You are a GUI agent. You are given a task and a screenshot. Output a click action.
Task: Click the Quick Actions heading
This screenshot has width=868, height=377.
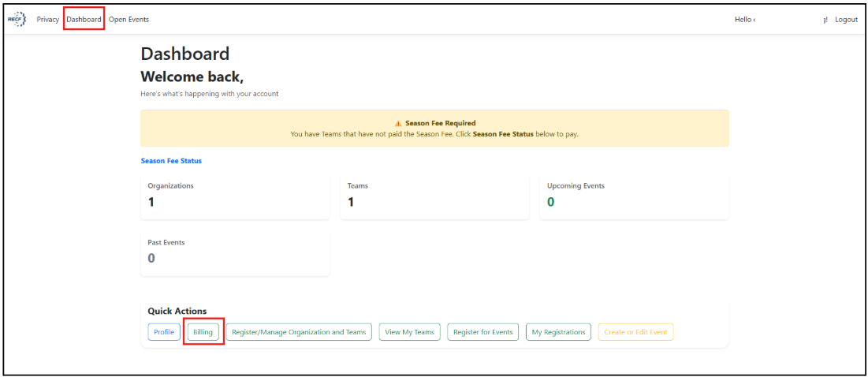pos(177,312)
